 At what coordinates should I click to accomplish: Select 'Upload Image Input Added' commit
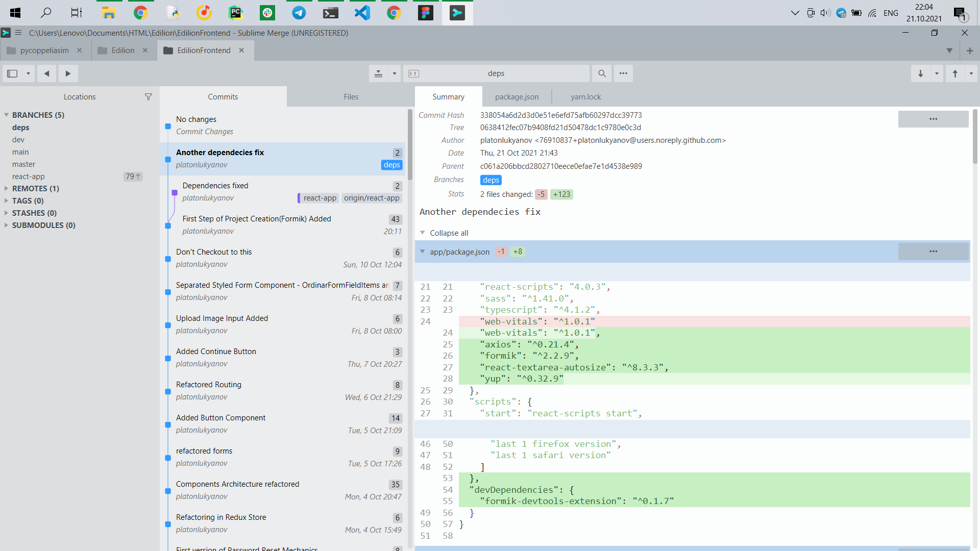[283, 324]
